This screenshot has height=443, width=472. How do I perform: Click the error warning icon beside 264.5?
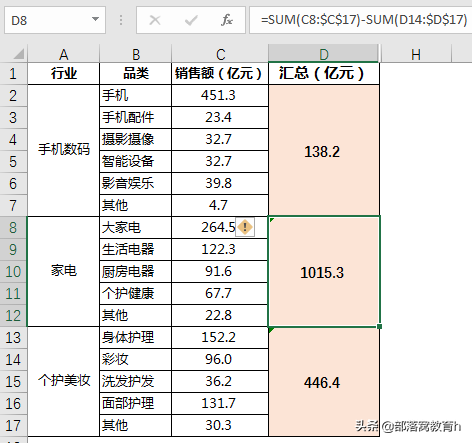pos(245,227)
